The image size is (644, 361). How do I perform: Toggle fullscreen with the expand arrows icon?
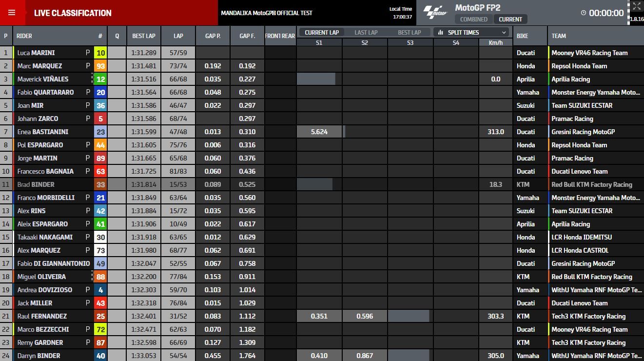637,6
